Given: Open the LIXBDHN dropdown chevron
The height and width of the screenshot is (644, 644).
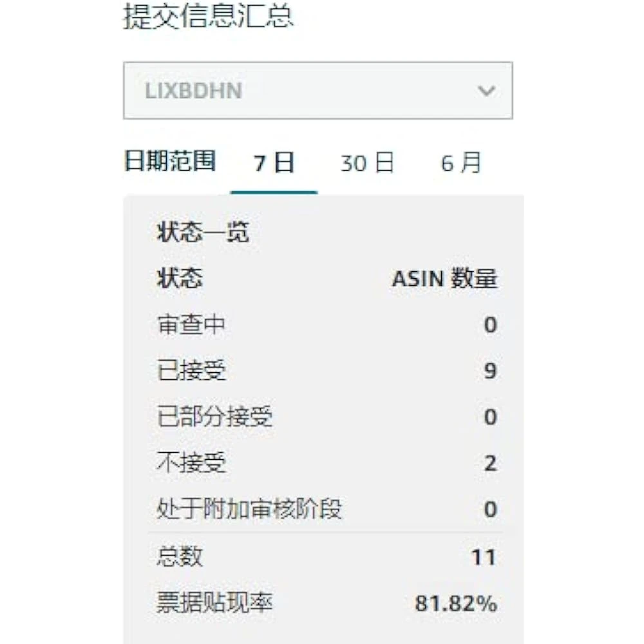Looking at the screenshot, I should [486, 91].
